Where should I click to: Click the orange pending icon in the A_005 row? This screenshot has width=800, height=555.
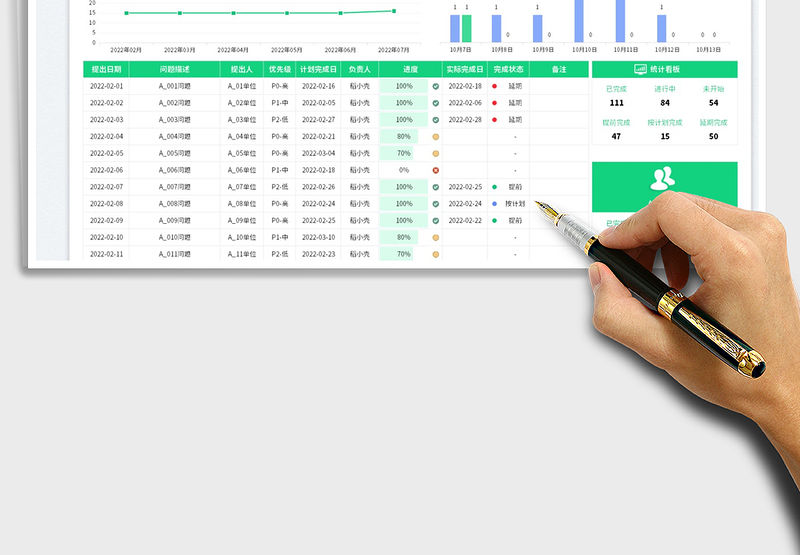tap(435, 154)
